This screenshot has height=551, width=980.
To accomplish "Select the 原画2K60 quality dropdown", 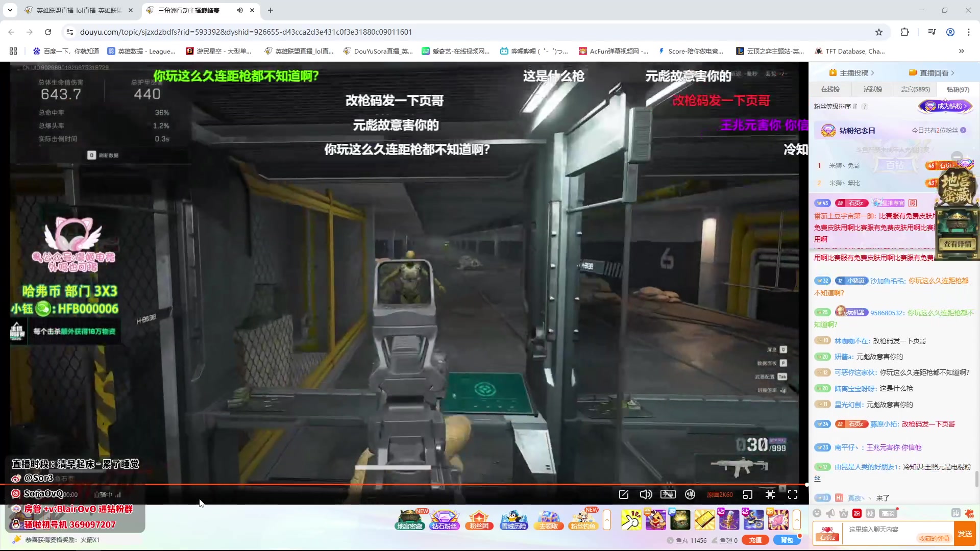I will [720, 494].
